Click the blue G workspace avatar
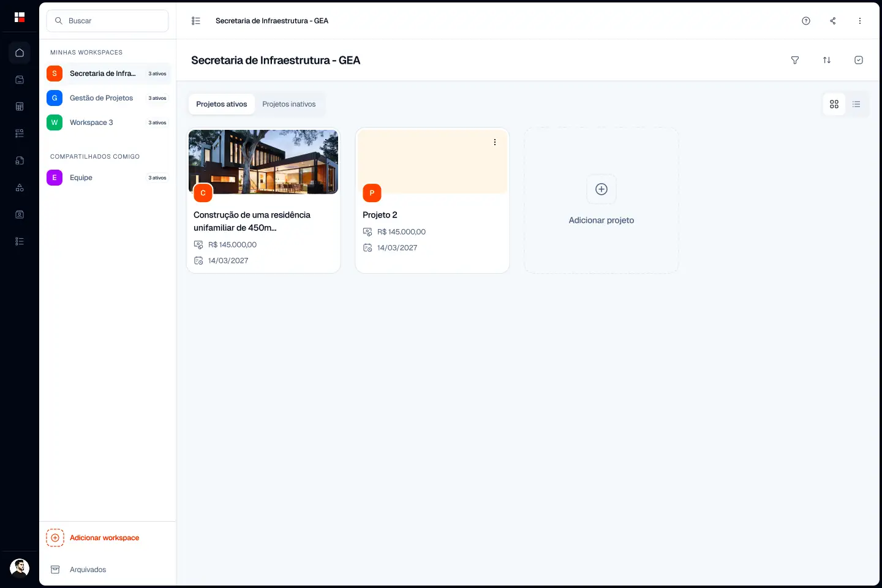882x588 pixels. coord(55,98)
